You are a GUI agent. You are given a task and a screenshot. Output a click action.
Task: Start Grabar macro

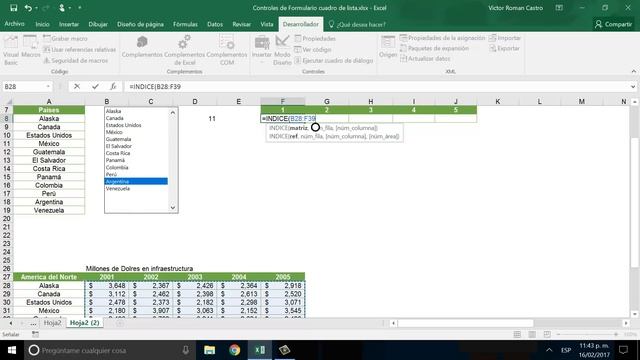[65, 38]
